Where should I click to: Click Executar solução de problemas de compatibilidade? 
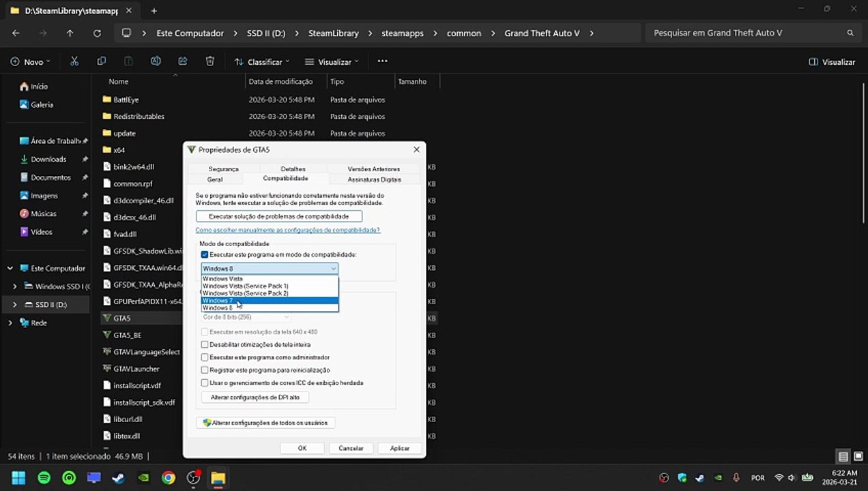pyautogui.click(x=278, y=216)
